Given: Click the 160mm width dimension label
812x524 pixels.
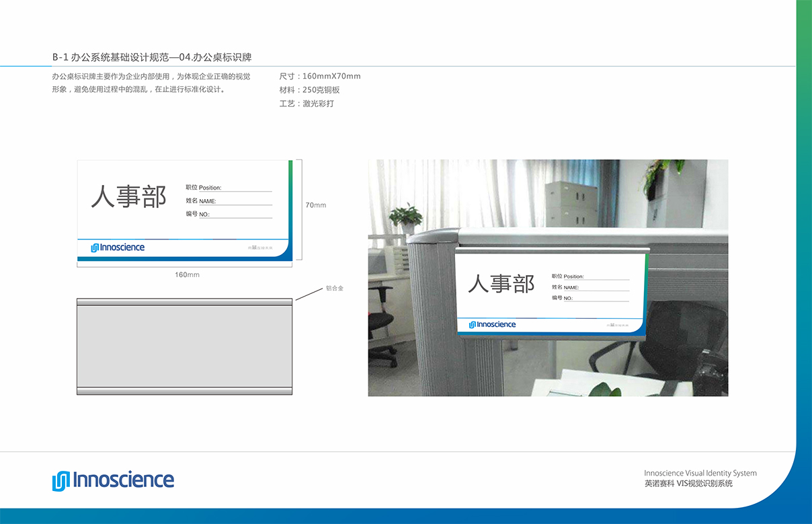Looking at the screenshot, I should point(187,275).
